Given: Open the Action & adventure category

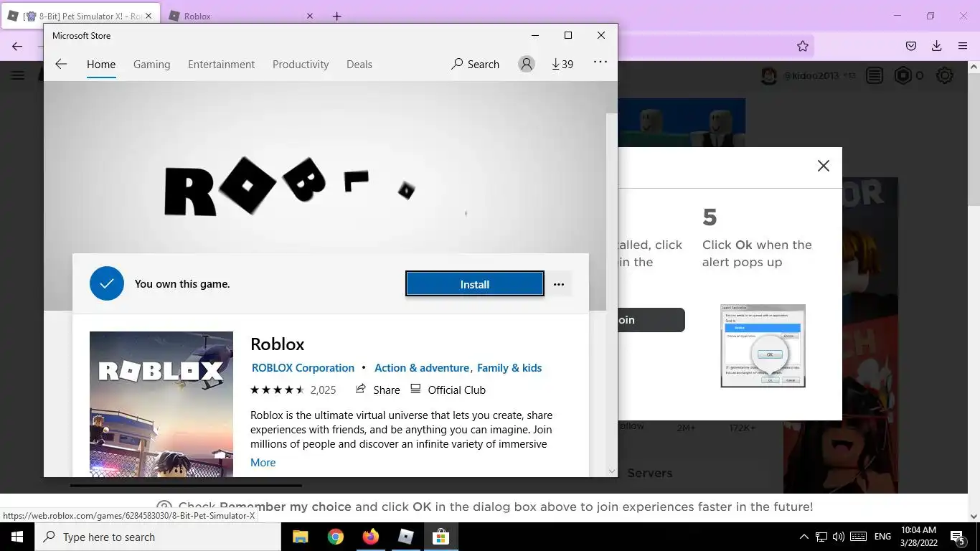Looking at the screenshot, I should pyautogui.click(x=422, y=367).
